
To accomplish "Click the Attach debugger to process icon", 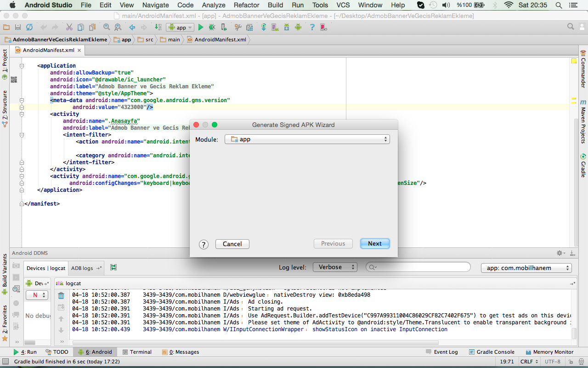I will tap(224, 28).
